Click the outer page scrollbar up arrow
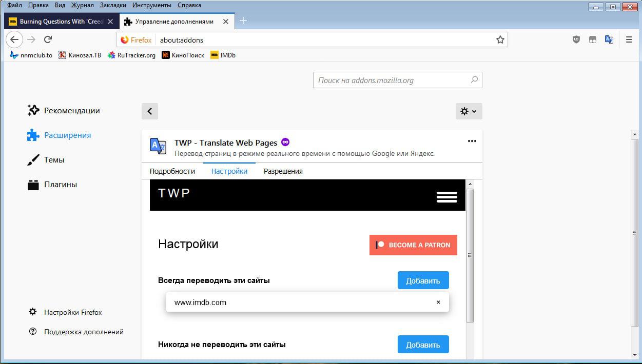 pos(636,134)
